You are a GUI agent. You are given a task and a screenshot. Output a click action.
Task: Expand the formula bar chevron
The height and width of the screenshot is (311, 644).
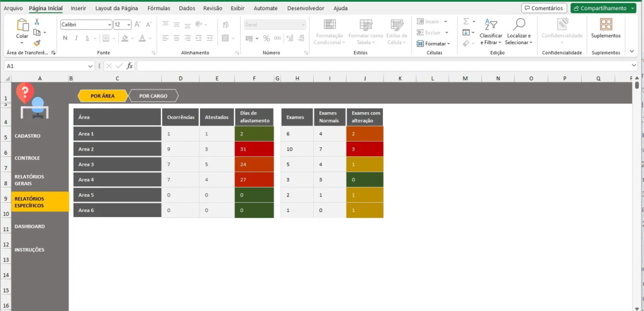point(633,65)
